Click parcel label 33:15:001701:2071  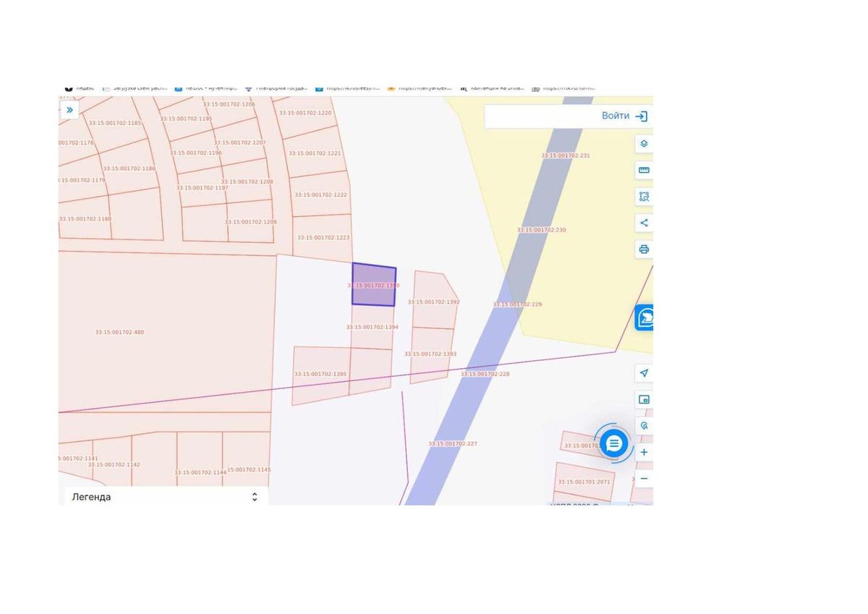point(584,482)
